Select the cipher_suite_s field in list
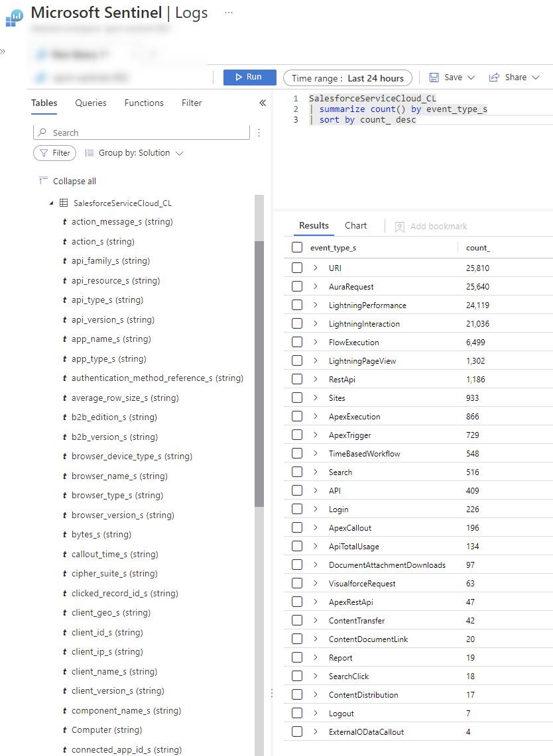This screenshot has height=756, width=553. [114, 573]
